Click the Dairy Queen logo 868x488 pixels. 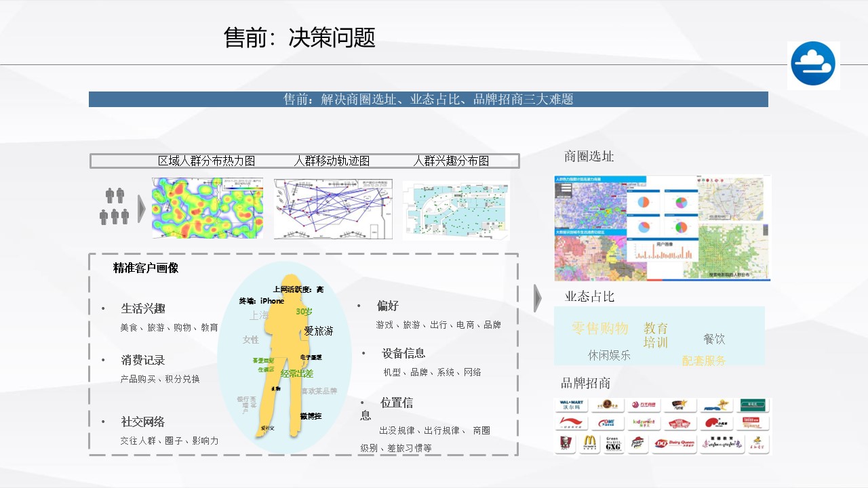tap(673, 444)
